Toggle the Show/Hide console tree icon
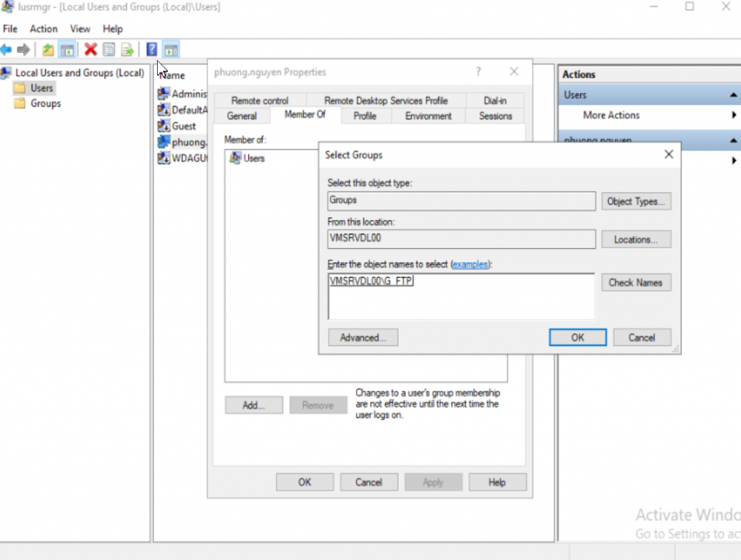This screenshot has width=741, height=560. point(67,49)
